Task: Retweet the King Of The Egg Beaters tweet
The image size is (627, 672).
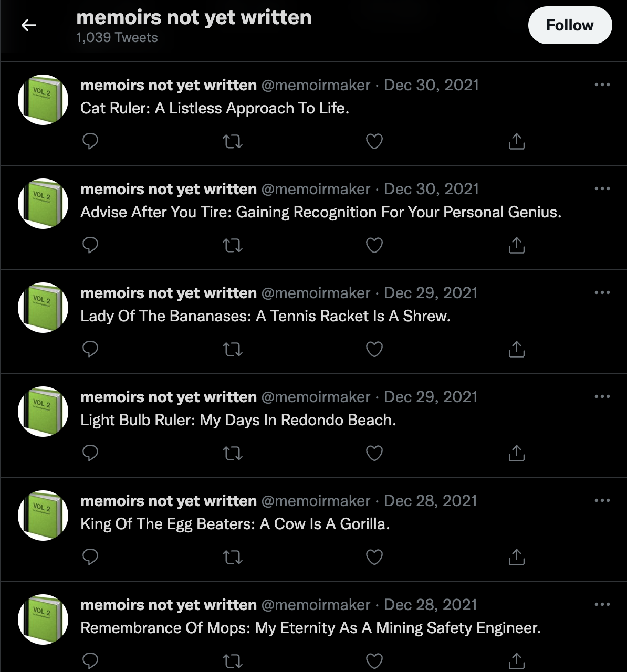Action: (x=233, y=557)
